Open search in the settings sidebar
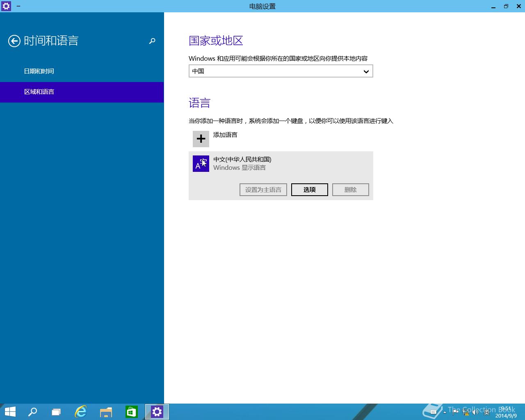This screenshot has height=420, width=525. point(152,41)
